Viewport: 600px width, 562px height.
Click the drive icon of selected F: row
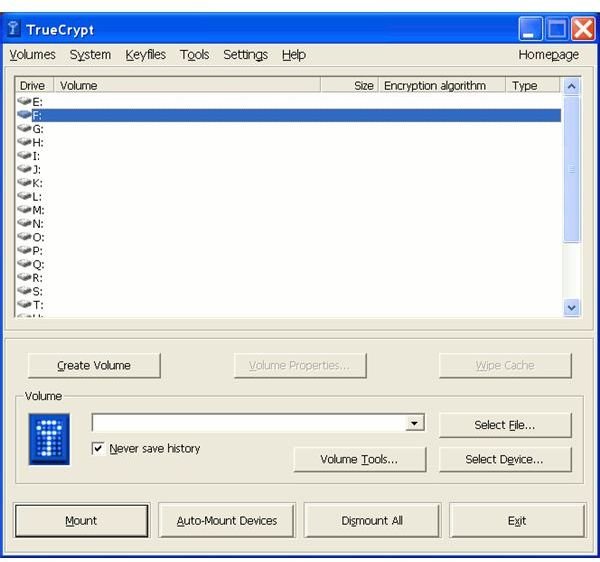pyautogui.click(x=24, y=115)
